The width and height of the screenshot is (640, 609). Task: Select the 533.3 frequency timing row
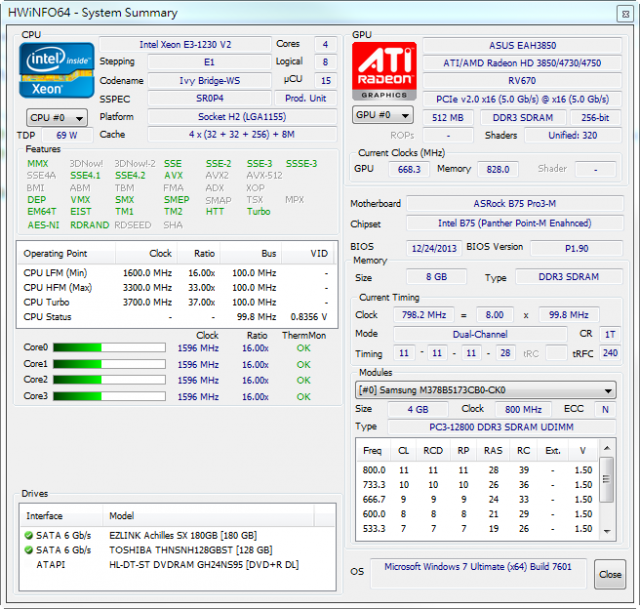pos(478,529)
